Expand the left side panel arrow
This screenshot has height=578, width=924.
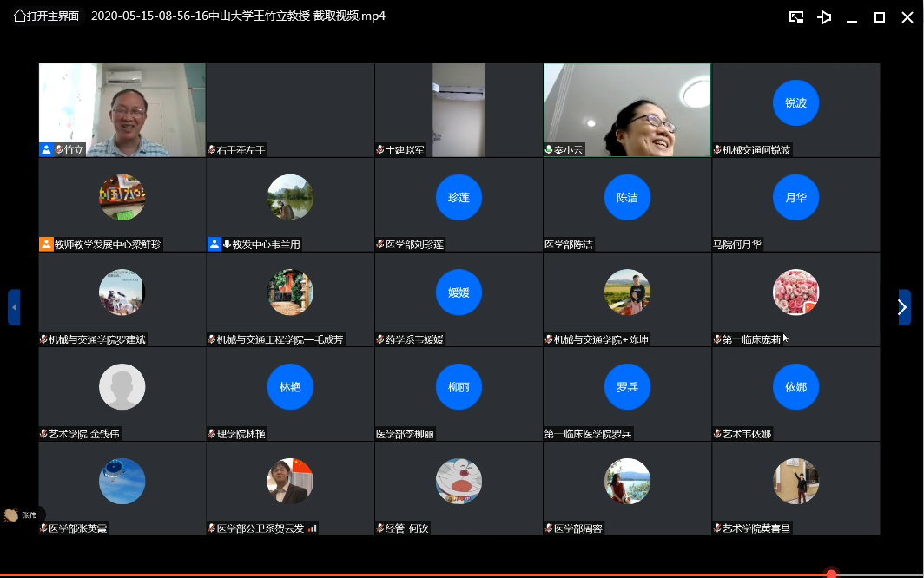[13, 307]
